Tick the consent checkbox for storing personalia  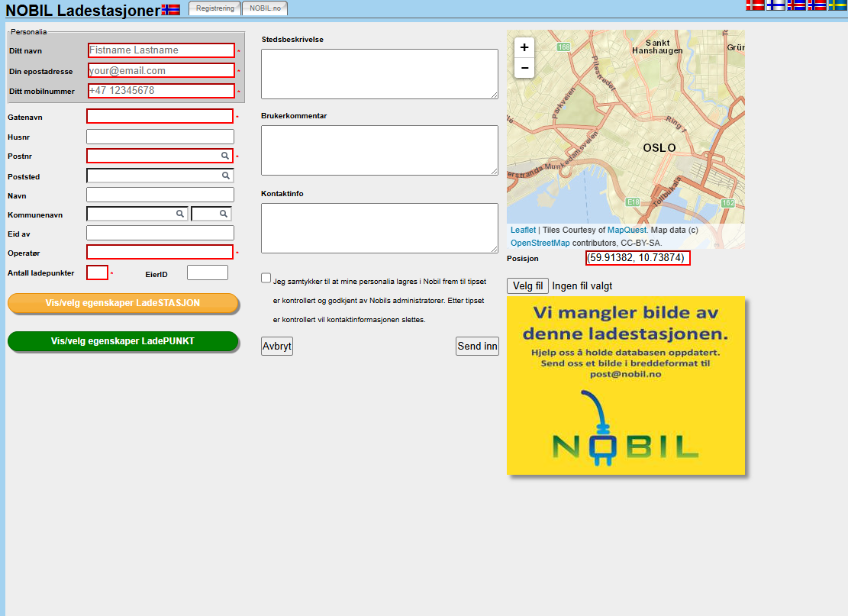pos(266,278)
